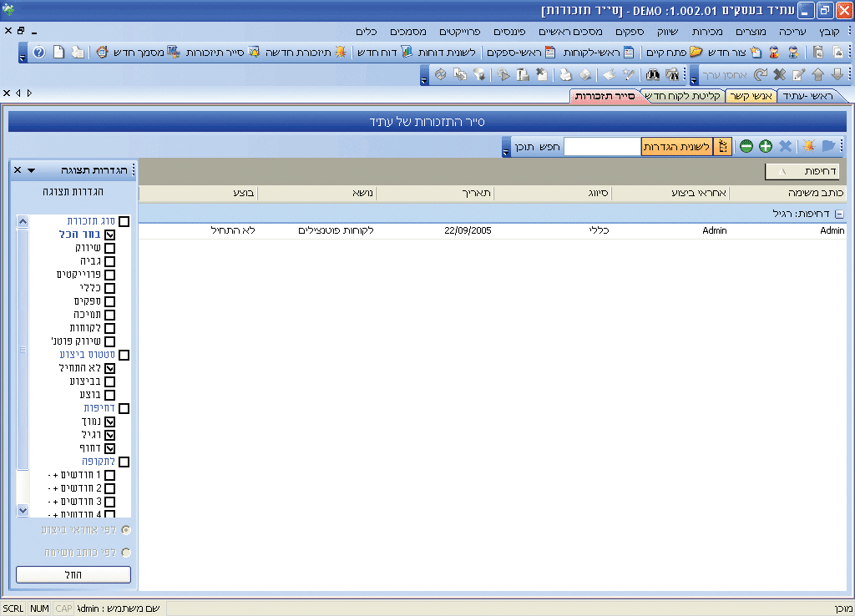Select the לקוחות פוטנציאלים subject cell
The image size is (855, 616).
point(336,230)
